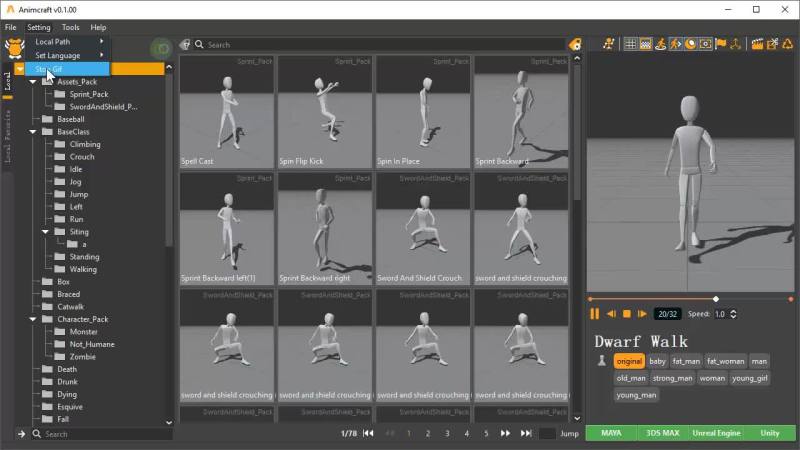The width and height of the screenshot is (800, 450).
Task: Collapse the Assets_Pack folder
Action: tap(33, 82)
